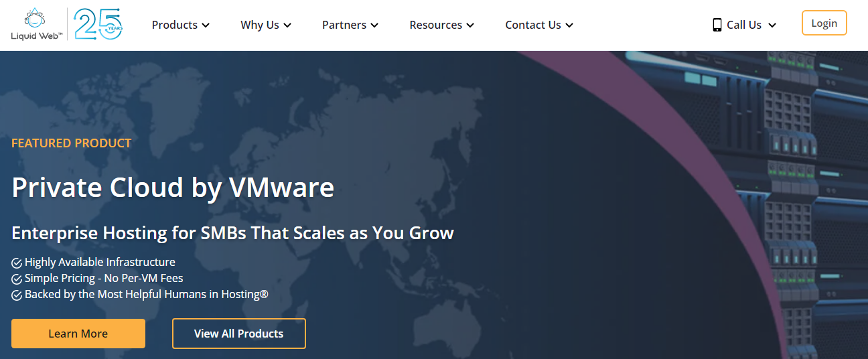Screen dimensions: 868x359
Task: Expand the Partners chevron arrow
Action: (x=374, y=25)
